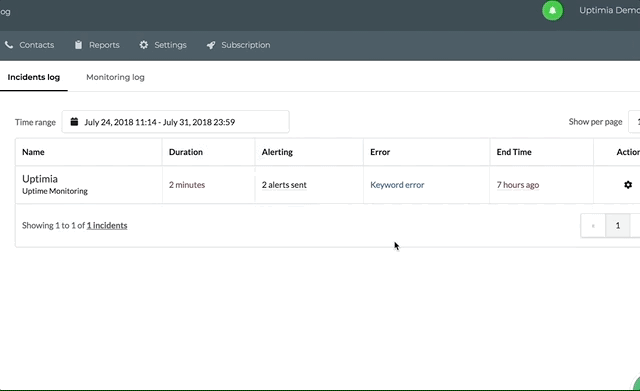Click the green notification bell icon
Viewport: 640px width, 391px height.
click(x=552, y=11)
